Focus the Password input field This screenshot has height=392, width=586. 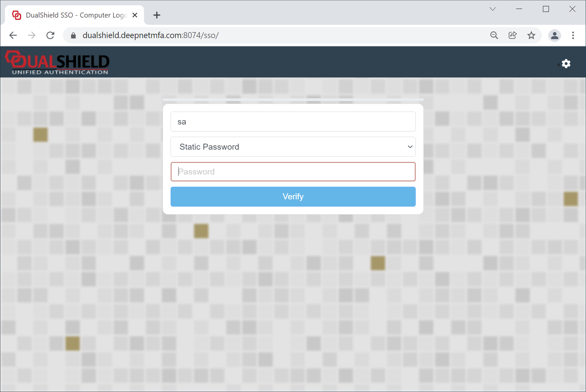pos(293,171)
